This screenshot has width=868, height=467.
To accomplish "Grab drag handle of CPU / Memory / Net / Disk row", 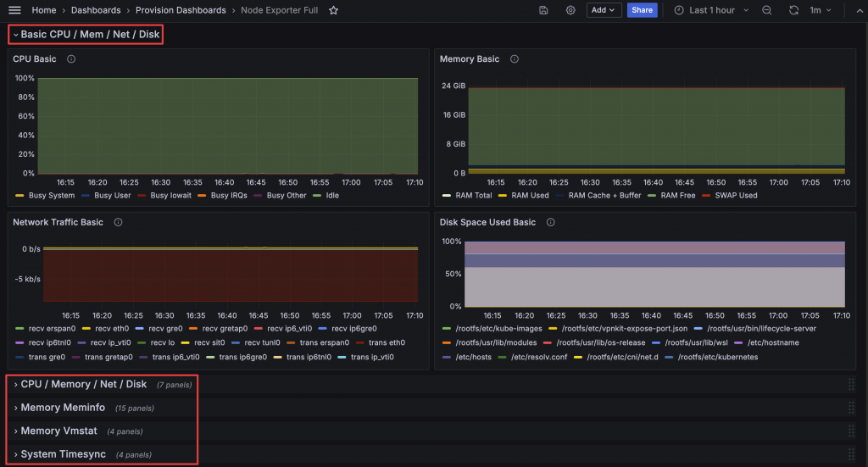I will [851, 385].
